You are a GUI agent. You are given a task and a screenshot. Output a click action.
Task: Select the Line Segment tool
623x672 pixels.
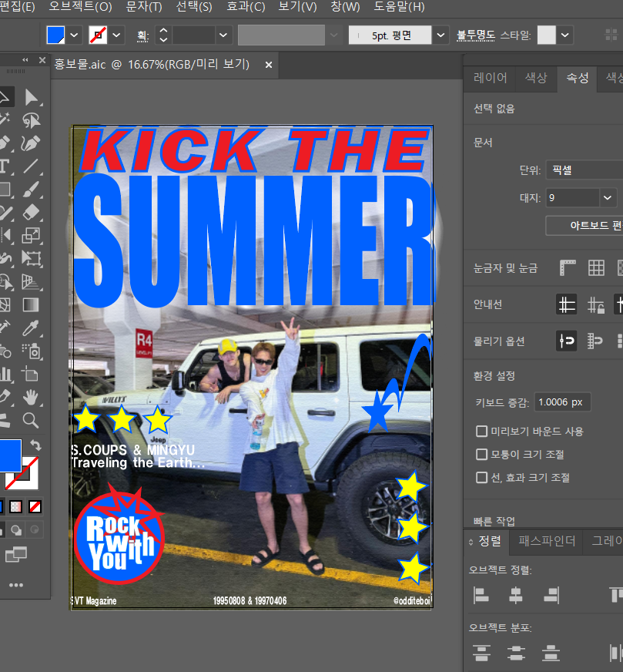coord(32,166)
